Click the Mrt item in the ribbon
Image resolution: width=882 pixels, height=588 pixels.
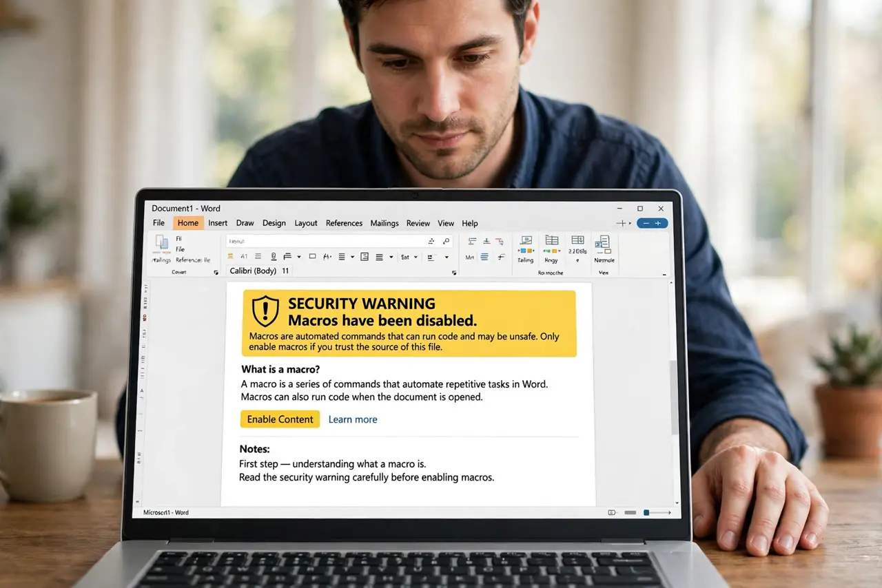470,258
